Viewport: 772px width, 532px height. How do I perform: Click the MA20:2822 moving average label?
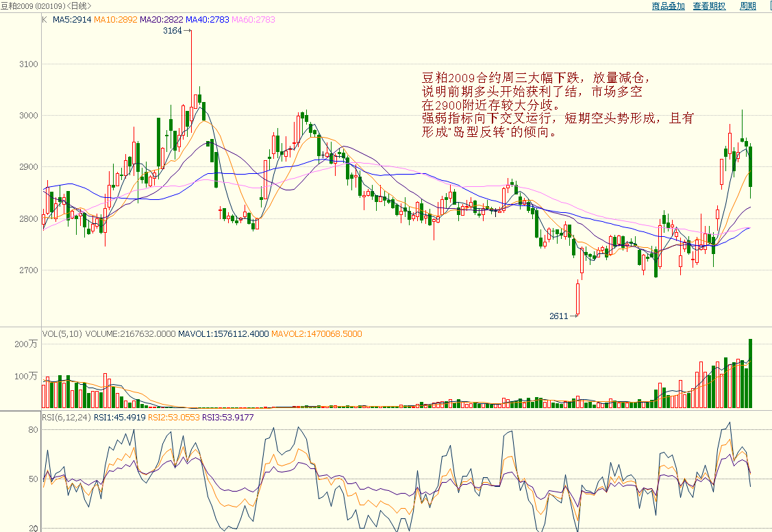[x=162, y=20]
